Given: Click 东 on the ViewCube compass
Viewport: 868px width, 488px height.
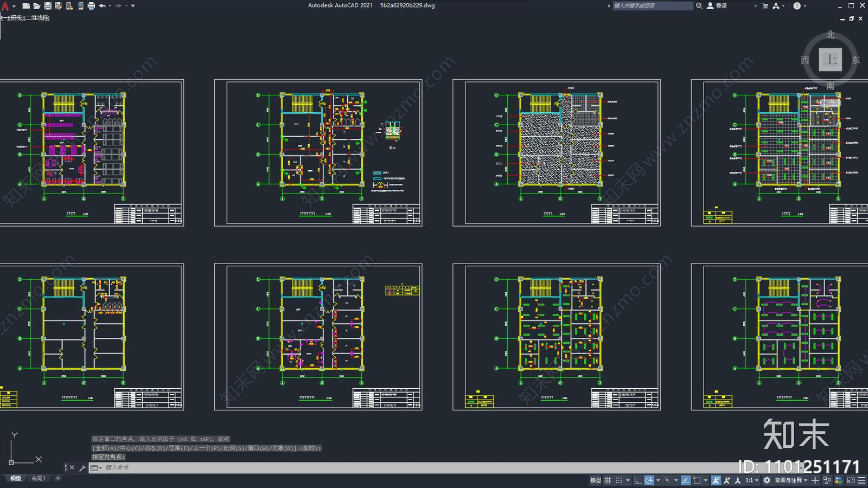Looking at the screenshot, I should pos(856,60).
